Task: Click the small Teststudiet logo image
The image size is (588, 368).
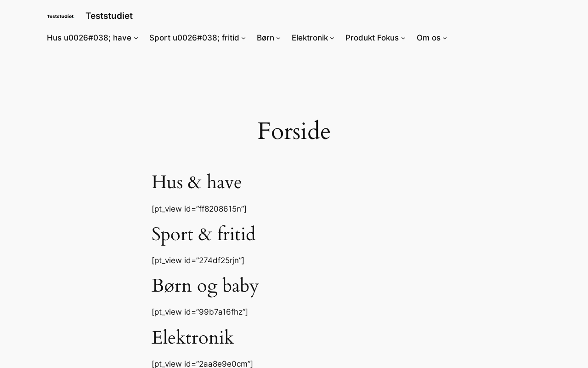Action: (x=60, y=16)
